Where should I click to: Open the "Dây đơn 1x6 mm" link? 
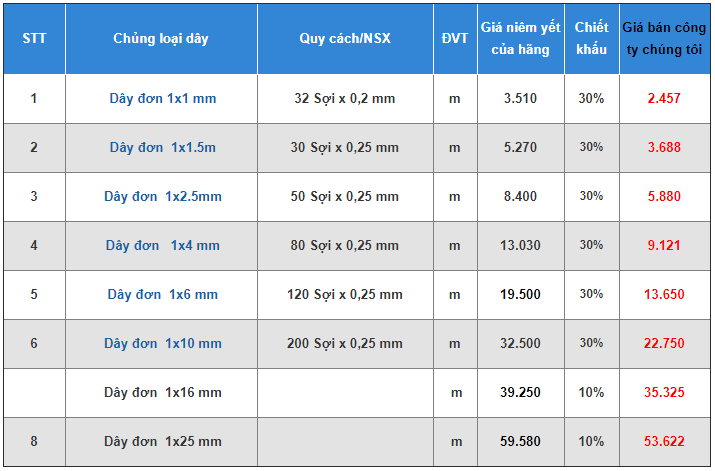click(162, 295)
